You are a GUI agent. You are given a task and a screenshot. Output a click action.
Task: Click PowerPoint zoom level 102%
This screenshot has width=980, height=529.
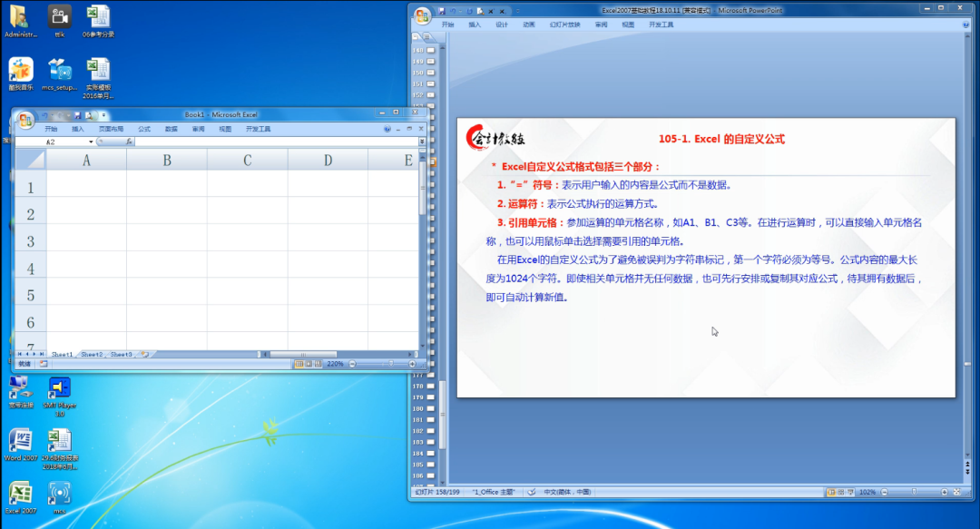point(867,492)
